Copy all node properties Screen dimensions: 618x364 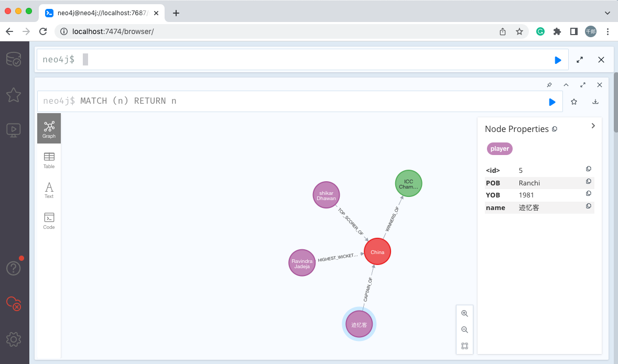click(555, 129)
